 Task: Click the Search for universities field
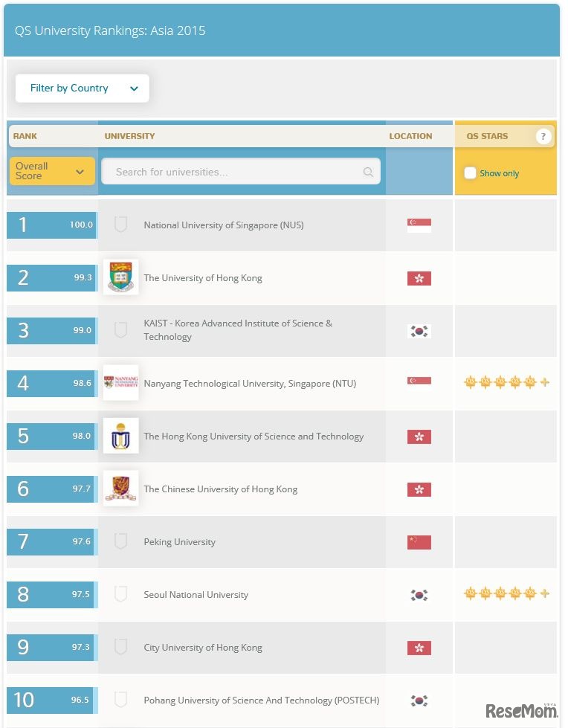[x=241, y=171]
